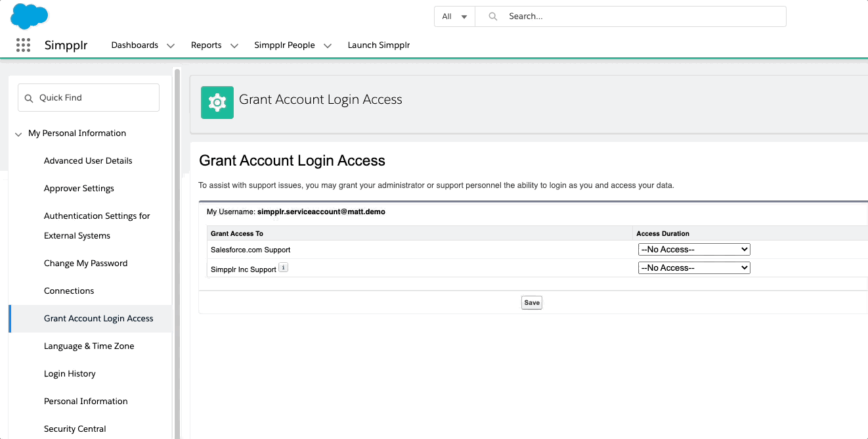Open the All search scope dropdown
868x439 pixels.
(x=454, y=16)
